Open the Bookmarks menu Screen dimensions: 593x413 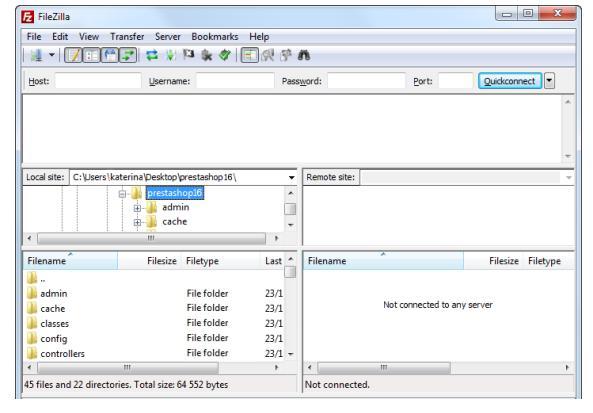click(x=215, y=37)
